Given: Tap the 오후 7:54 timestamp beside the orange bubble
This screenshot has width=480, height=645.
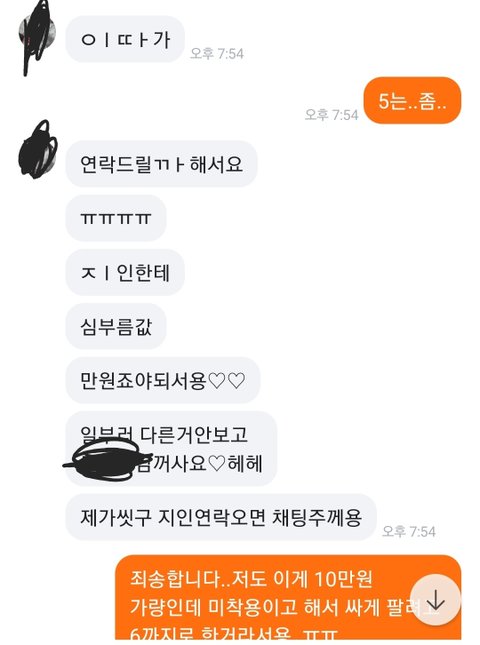Looking at the screenshot, I should [332, 115].
